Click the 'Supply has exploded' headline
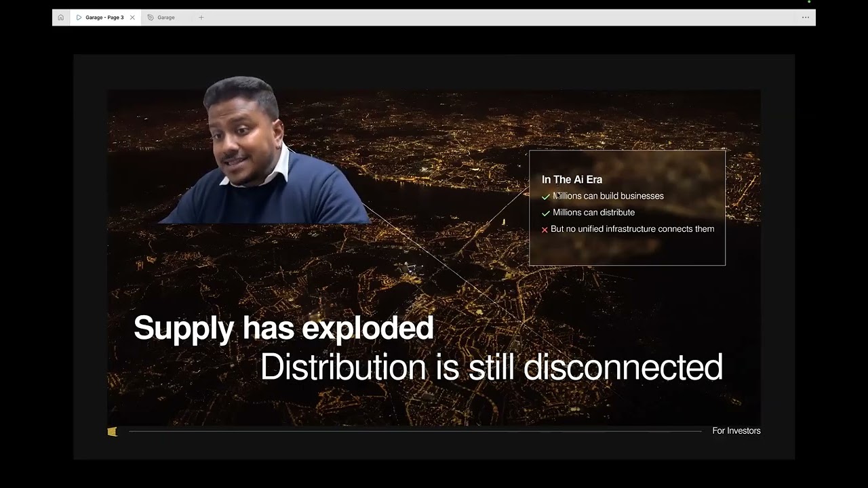868x488 pixels. (x=283, y=327)
